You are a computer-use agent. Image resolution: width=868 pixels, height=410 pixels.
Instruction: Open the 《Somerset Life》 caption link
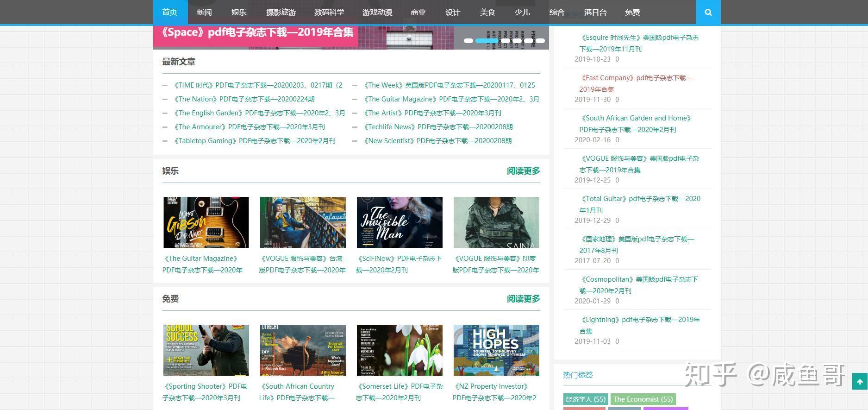(x=399, y=392)
